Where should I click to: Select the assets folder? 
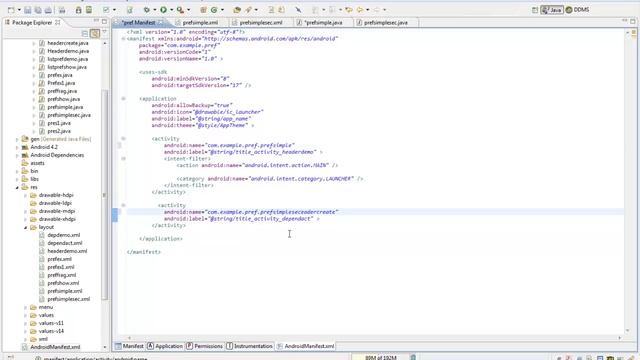point(37,163)
